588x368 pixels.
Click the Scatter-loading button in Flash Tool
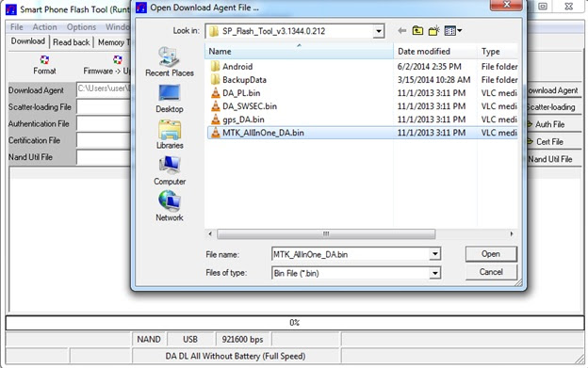(x=554, y=107)
